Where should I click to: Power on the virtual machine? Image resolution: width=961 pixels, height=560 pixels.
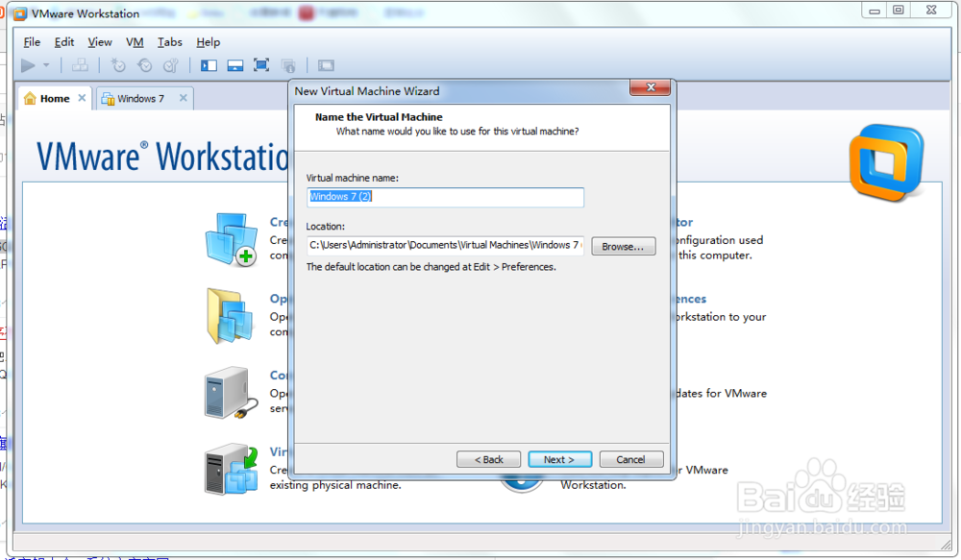pos(27,65)
